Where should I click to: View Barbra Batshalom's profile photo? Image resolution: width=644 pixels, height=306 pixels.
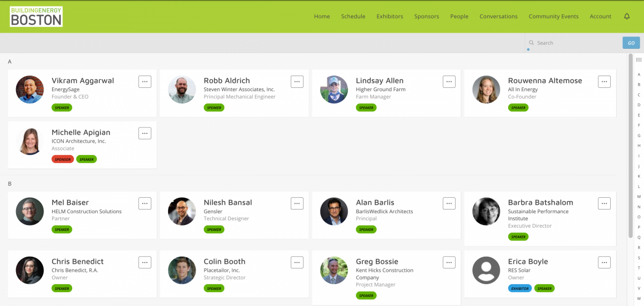[x=486, y=211]
